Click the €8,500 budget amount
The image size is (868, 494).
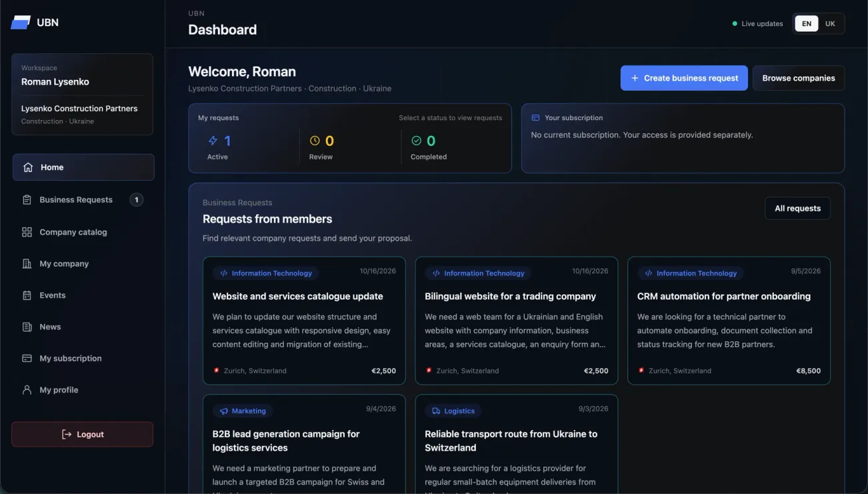809,371
